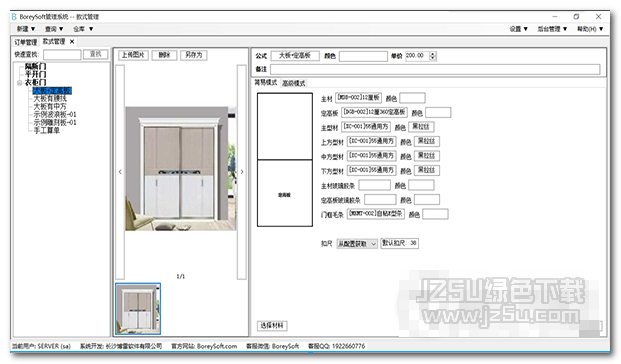Screen dimensions: 621x364
Task: Close the 款式管理 tab with the X
Action: (x=72, y=42)
